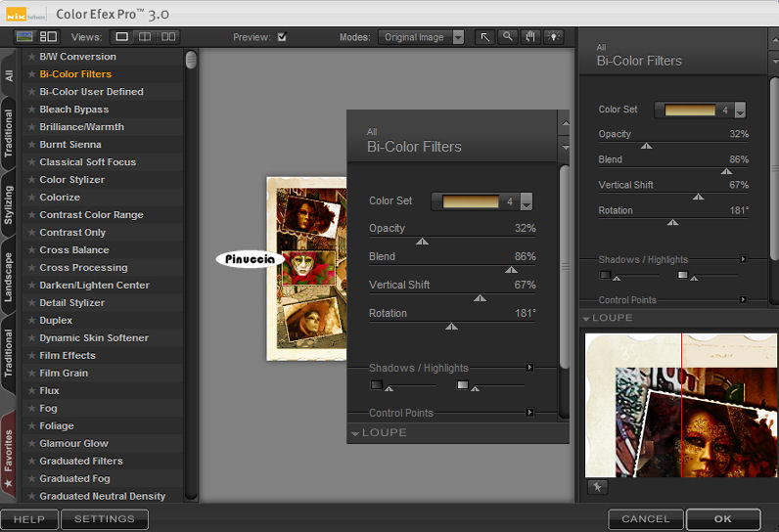Expand Control Points section in right sidebar

[743, 300]
